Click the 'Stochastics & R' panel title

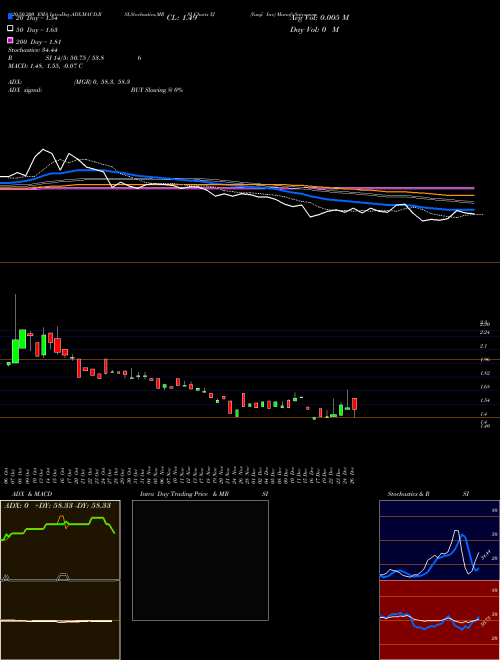(x=408, y=494)
